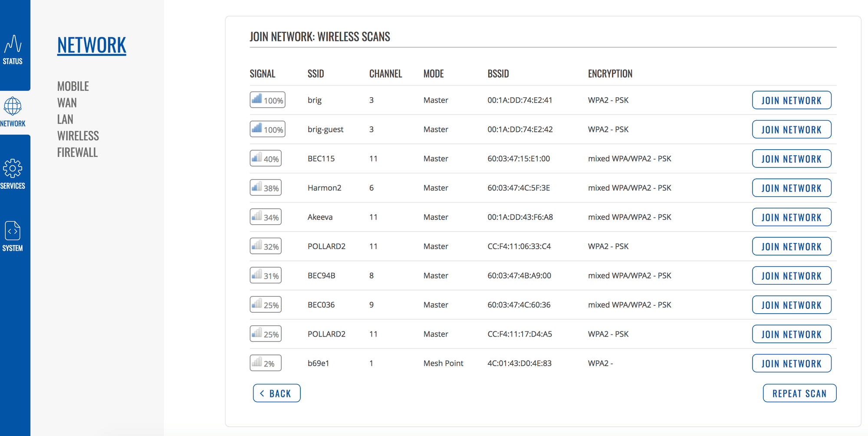Join the b69e1 mesh point network

(792, 363)
